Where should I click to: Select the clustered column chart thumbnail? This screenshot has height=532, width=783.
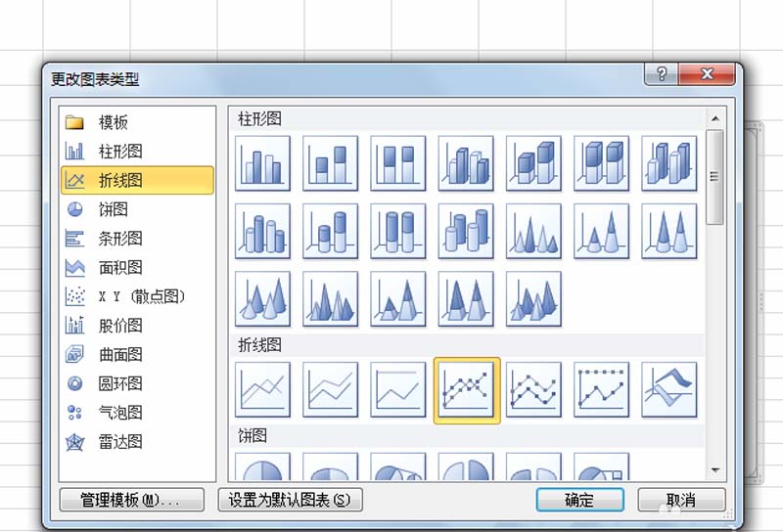(262, 163)
